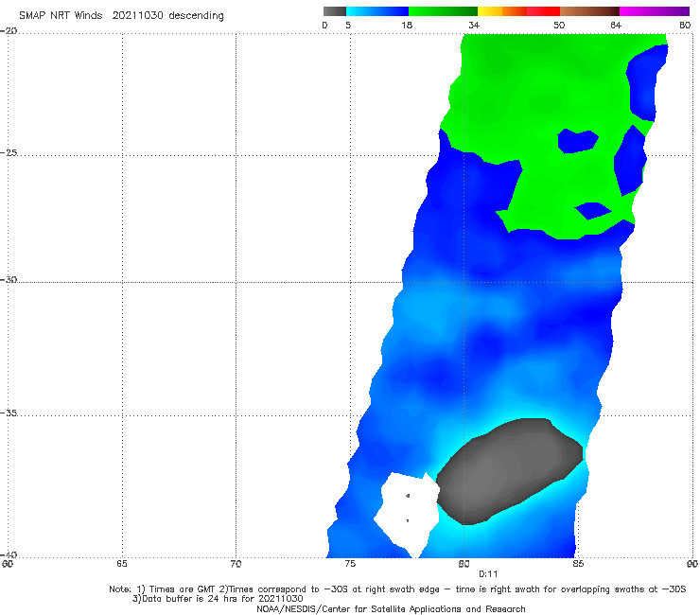Screen dimensions: 700x615
Task: Click the brown 50-64 segment of the color bar
Action: (589, 11)
